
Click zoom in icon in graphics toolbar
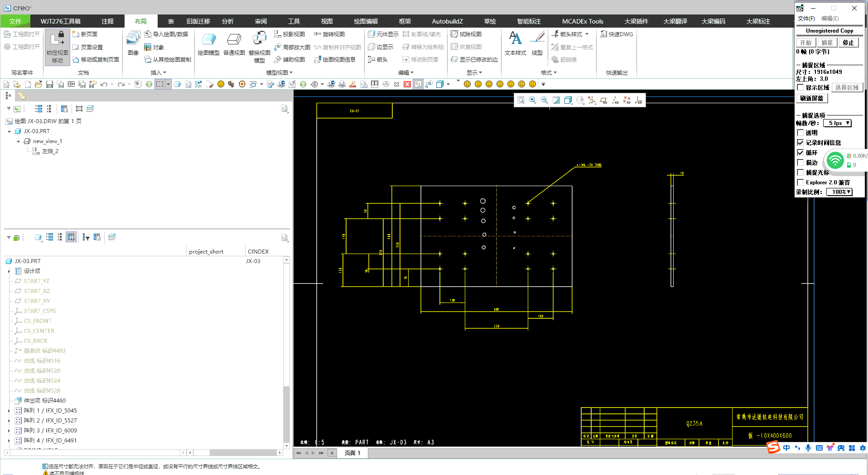tap(533, 100)
